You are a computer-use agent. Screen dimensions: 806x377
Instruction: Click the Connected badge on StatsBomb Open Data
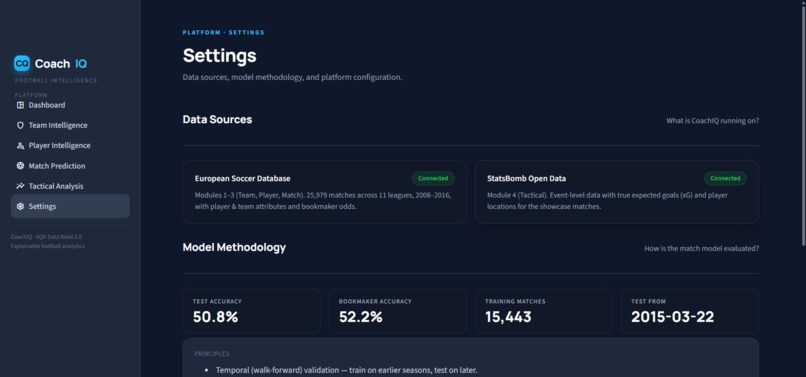[725, 178]
